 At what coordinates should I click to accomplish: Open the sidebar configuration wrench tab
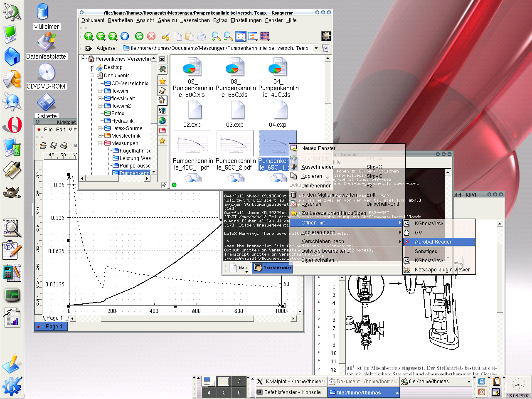(x=162, y=69)
